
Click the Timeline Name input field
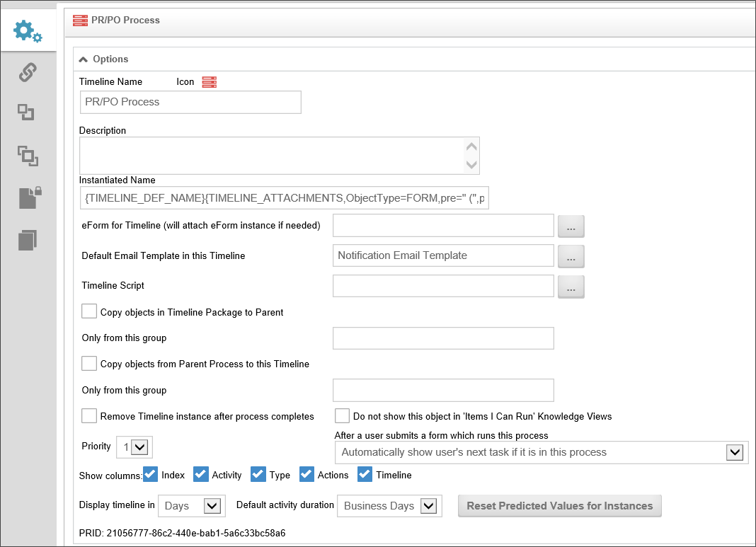pos(190,102)
